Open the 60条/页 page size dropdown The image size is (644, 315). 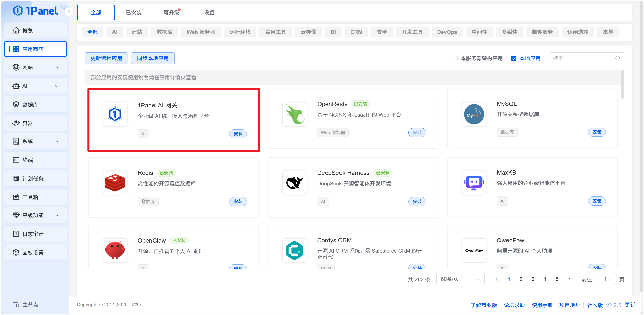pos(460,279)
